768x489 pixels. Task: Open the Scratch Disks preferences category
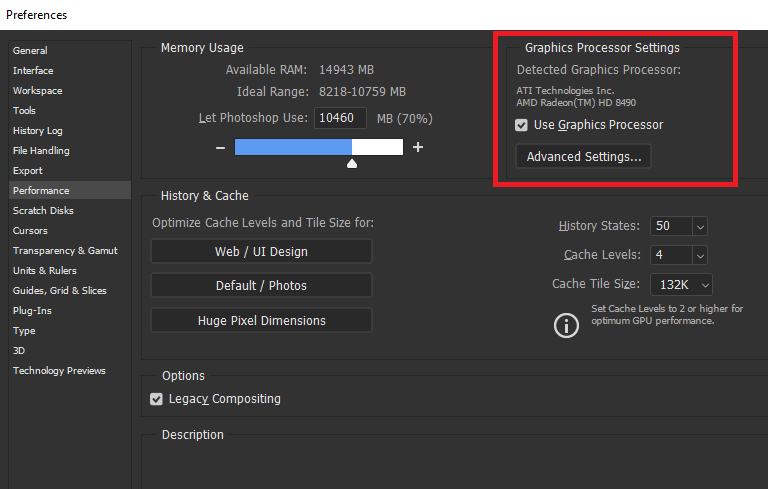tap(43, 210)
